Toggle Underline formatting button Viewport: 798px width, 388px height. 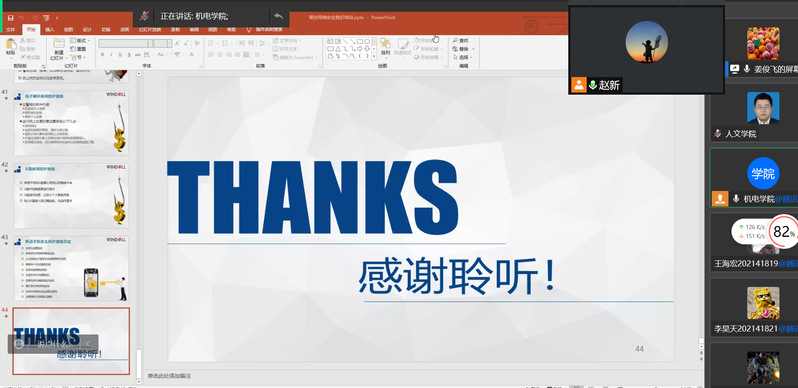pos(120,54)
